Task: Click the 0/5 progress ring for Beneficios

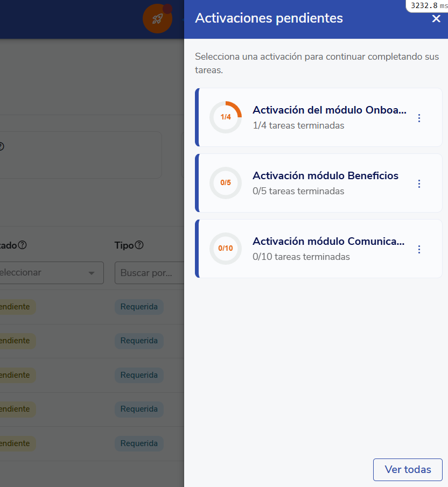Action: (x=226, y=183)
